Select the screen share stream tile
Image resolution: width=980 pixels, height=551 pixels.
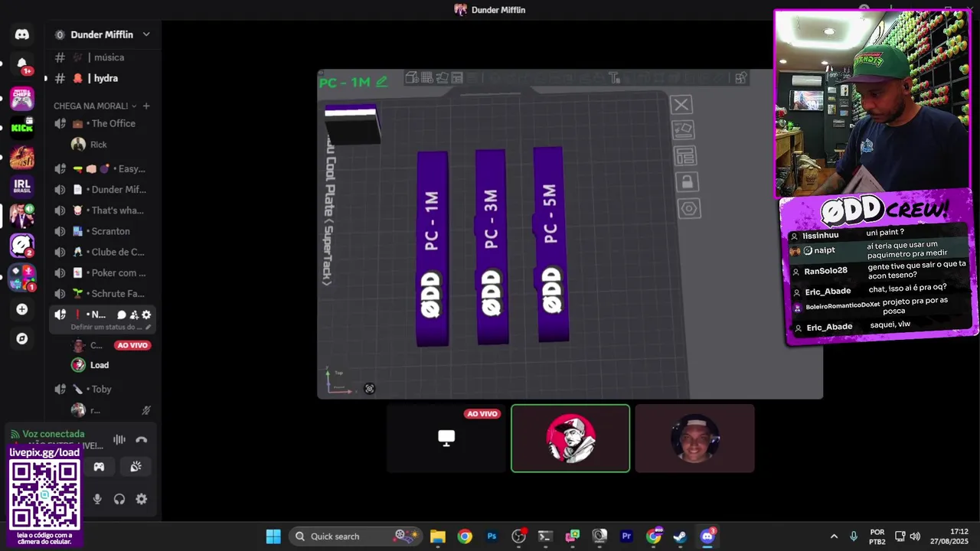(446, 439)
